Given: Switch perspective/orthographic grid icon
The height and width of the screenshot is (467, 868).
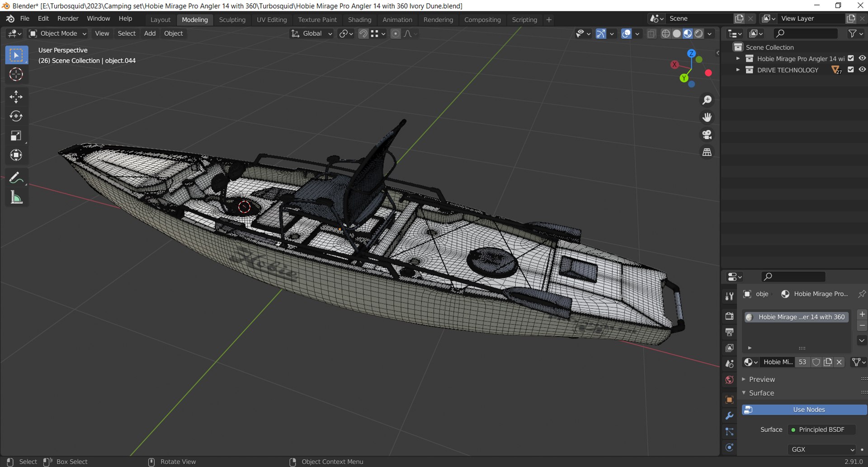Looking at the screenshot, I should pos(707,152).
